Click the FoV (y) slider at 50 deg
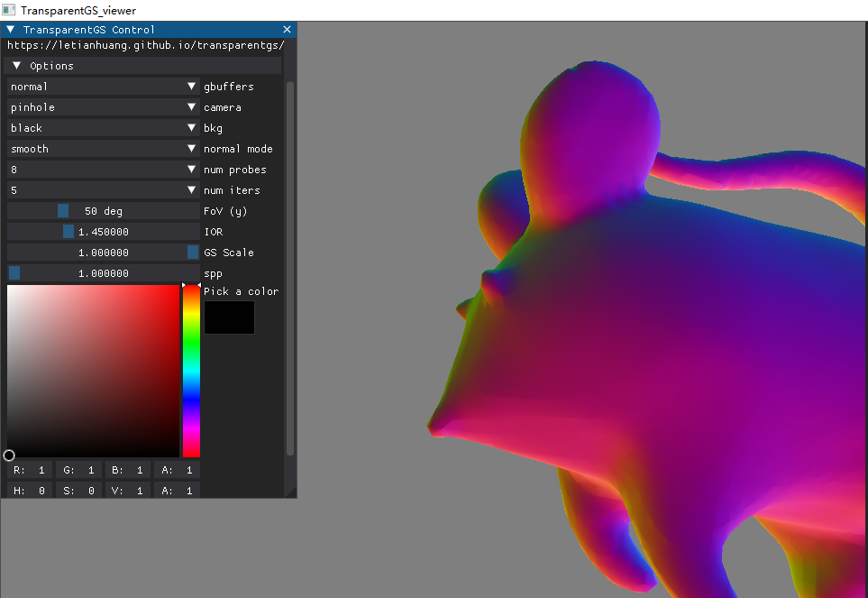Viewport: 868px width, 598px height. [x=104, y=211]
